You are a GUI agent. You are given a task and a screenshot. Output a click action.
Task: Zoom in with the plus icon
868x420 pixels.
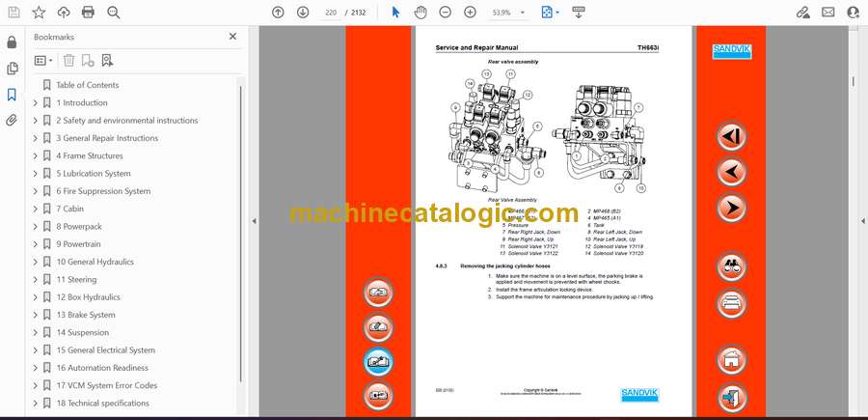(470, 13)
